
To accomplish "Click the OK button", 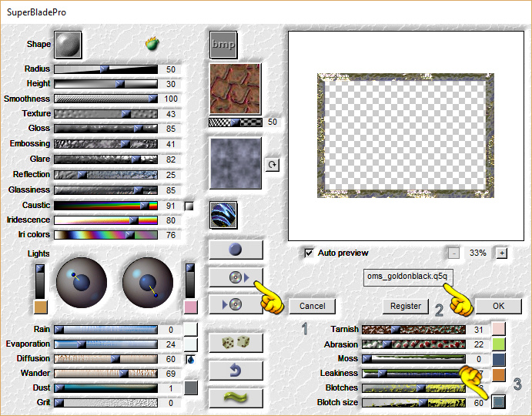I will tap(498, 306).
